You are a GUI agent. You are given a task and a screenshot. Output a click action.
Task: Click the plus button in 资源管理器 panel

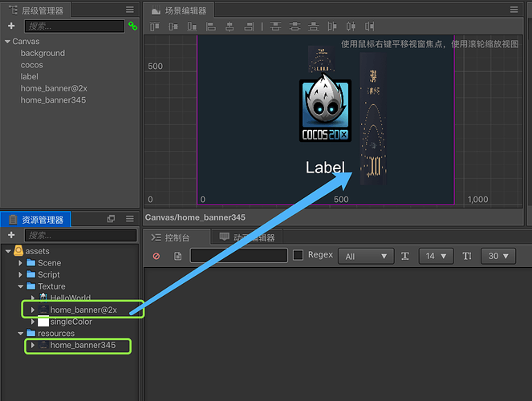point(11,235)
